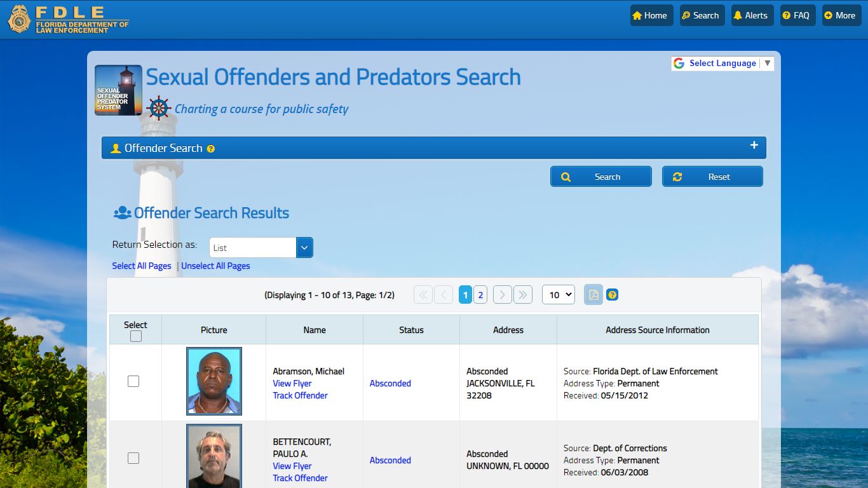Go to first page of results
Image resolution: width=868 pixels, height=488 pixels.
[x=423, y=295]
